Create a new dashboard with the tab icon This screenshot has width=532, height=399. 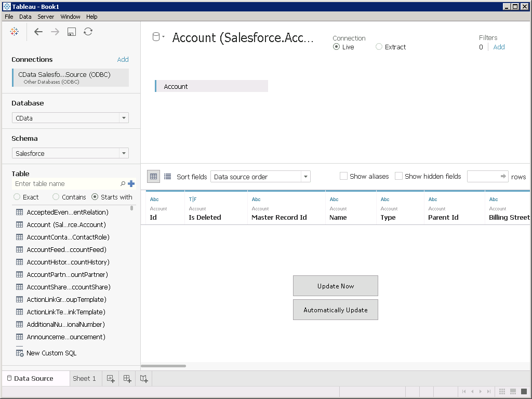click(x=127, y=379)
